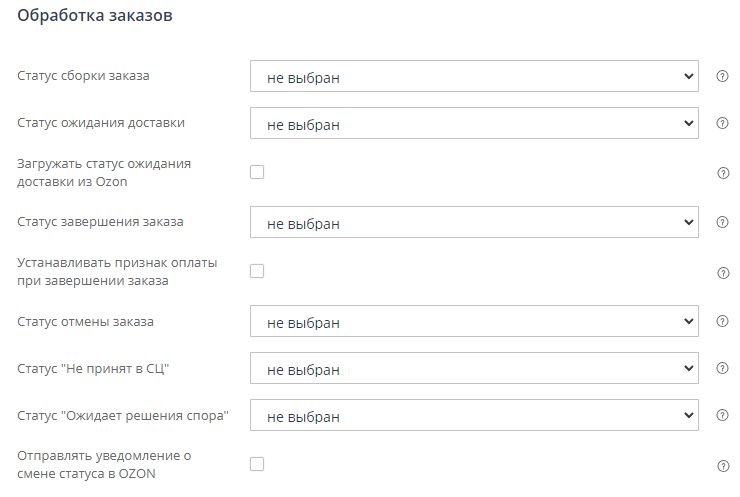Viewport: 740px width, 497px height.
Task: Click the 'Обработка заказов' section heading
Action: pos(96,19)
